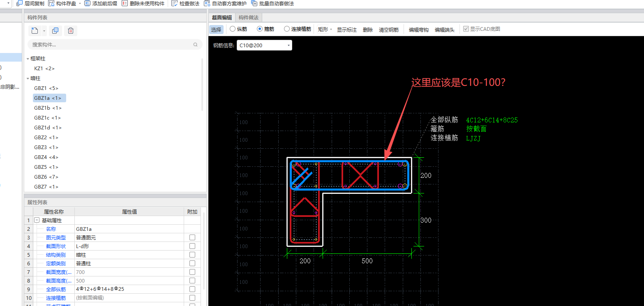Switch to the 构件做法 tab
Screen dimensions: 644x306
pos(249,18)
